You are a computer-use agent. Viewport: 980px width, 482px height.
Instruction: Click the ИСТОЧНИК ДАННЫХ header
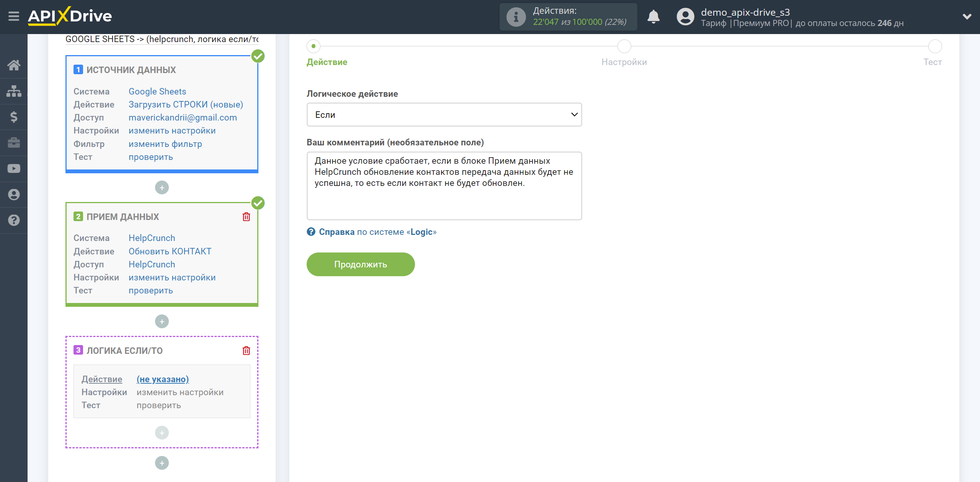click(x=131, y=70)
